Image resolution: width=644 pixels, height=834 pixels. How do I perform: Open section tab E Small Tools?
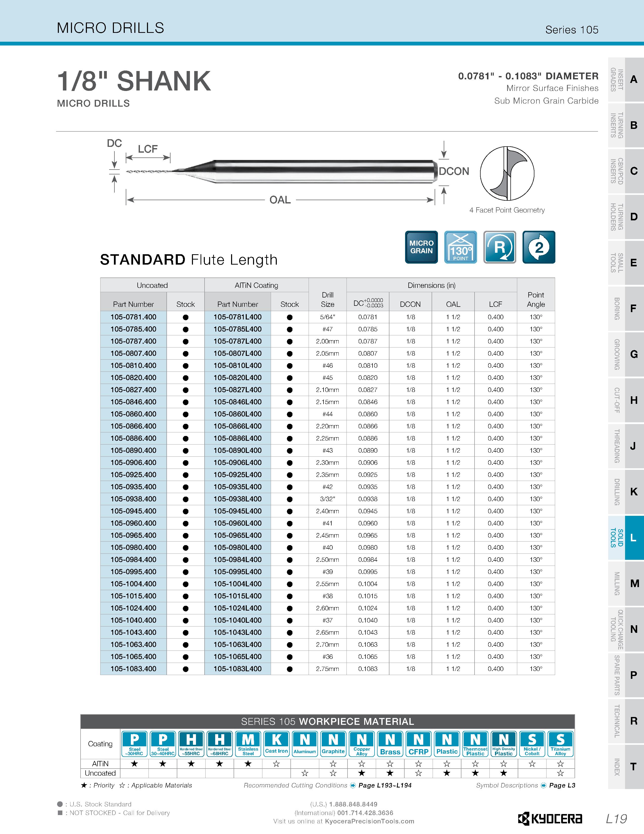[x=626, y=263]
